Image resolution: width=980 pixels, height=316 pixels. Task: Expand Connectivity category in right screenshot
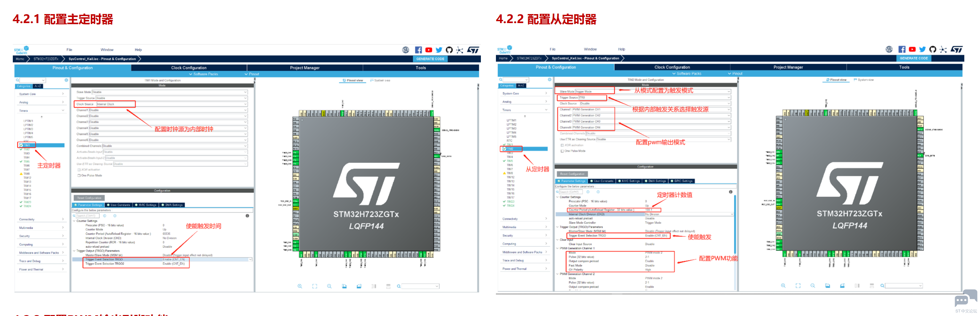[x=525, y=219]
